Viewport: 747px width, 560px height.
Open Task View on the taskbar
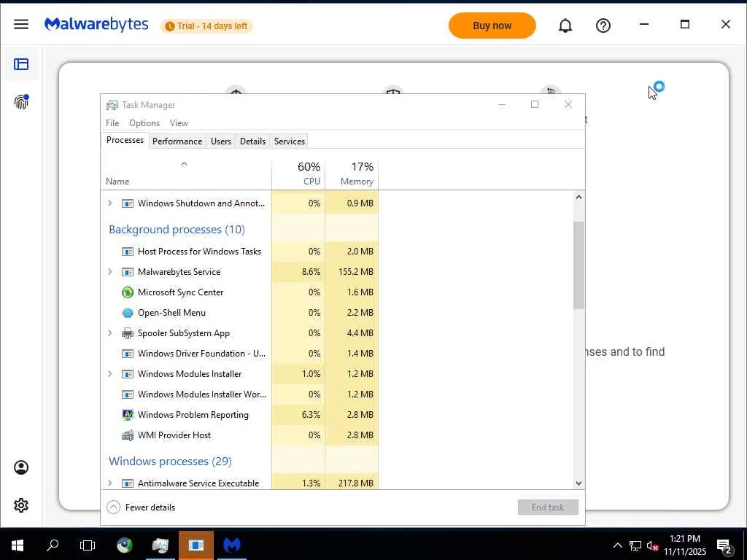point(88,545)
